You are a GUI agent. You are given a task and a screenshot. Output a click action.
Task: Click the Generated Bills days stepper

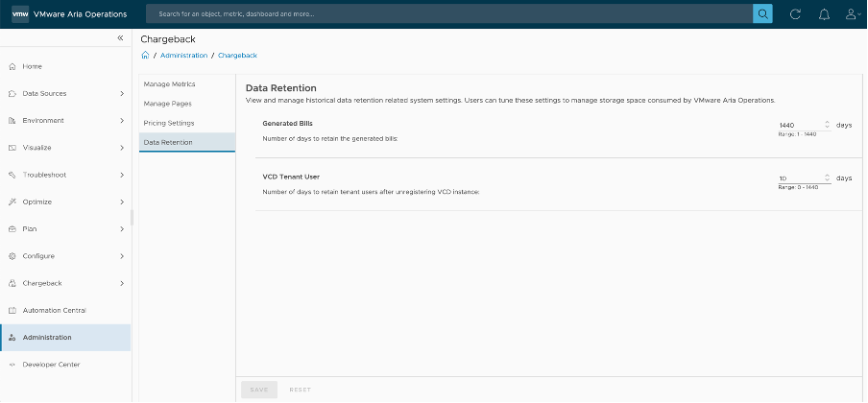(827, 125)
